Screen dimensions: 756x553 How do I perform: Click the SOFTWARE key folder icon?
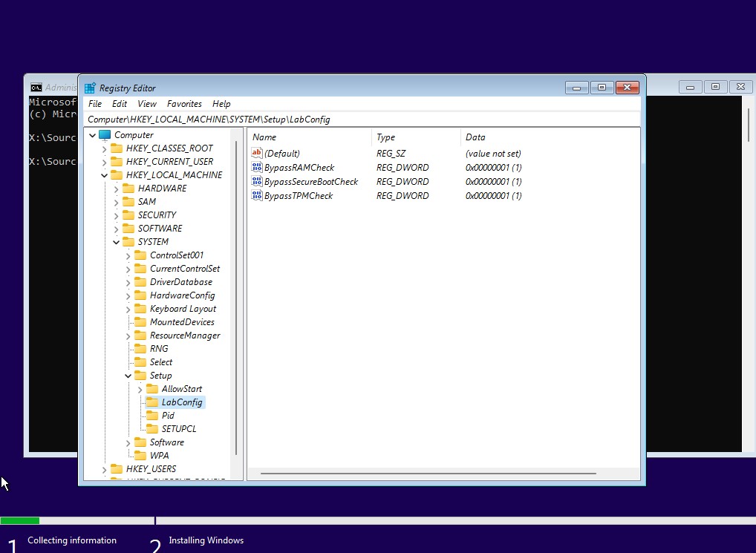tap(128, 229)
